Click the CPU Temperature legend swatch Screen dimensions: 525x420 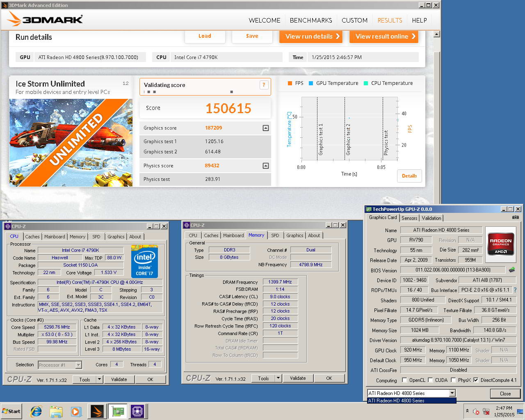click(x=366, y=83)
